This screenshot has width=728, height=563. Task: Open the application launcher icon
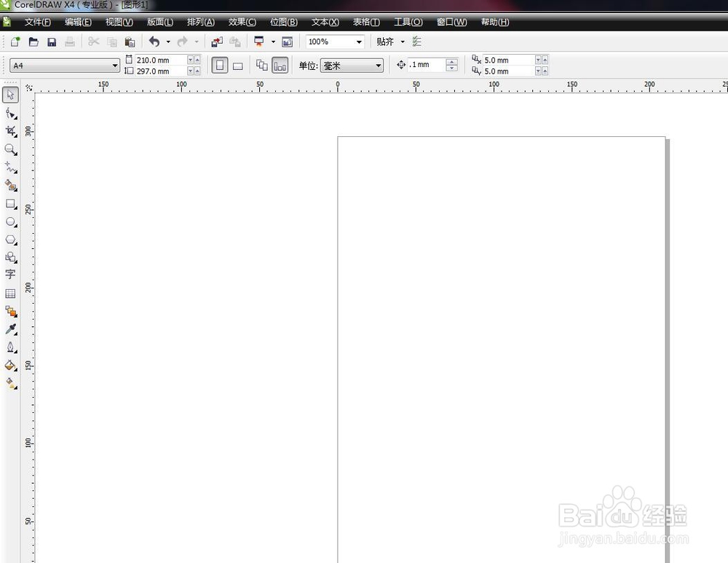tap(259, 42)
